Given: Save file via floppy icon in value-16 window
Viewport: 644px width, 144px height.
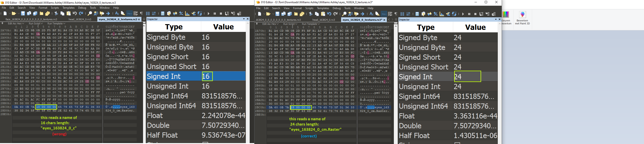Looking at the screenshot, I should pyautogui.click(x=23, y=13).
